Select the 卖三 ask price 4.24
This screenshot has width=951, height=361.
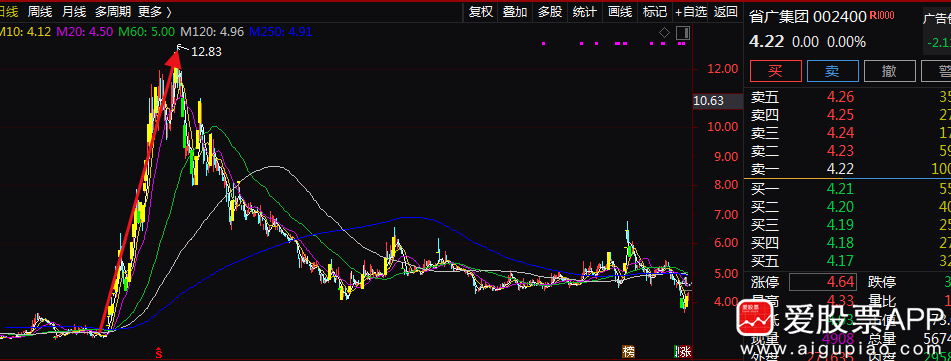pyautogui.click(x=841, y=133)
